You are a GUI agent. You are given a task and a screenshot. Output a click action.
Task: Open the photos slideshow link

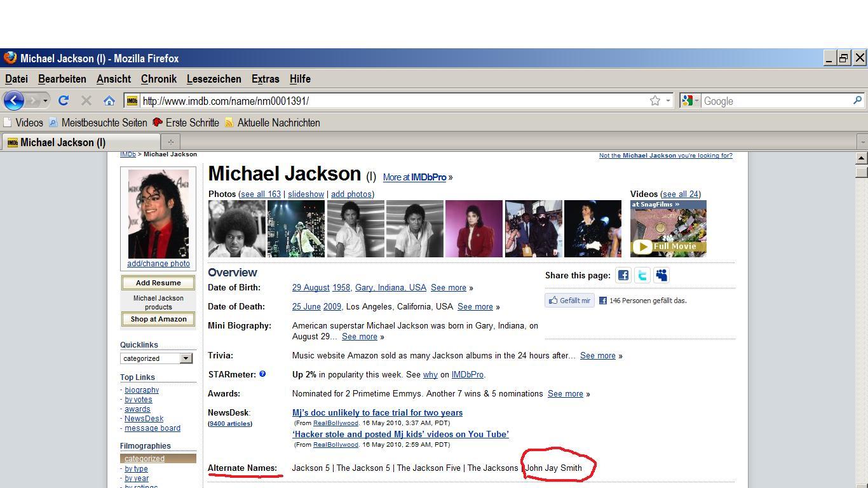click(306, 194)
